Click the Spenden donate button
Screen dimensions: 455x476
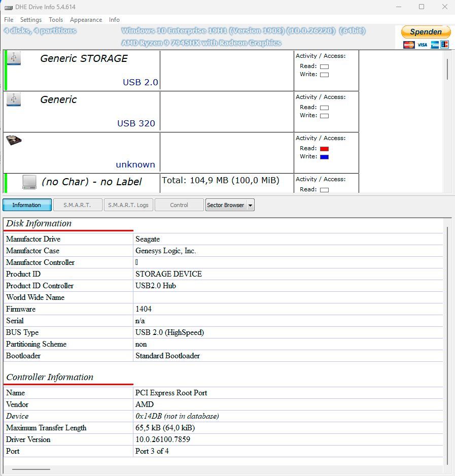tap(426, 32)
